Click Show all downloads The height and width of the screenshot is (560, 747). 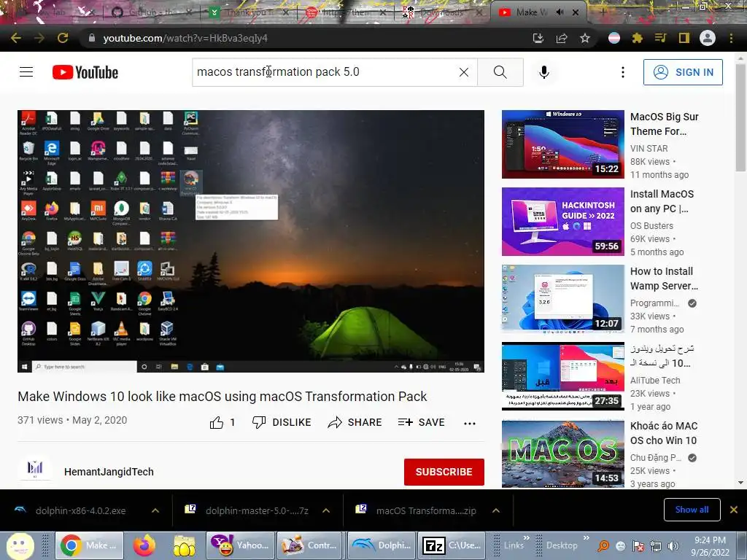[x=692, y=510]
